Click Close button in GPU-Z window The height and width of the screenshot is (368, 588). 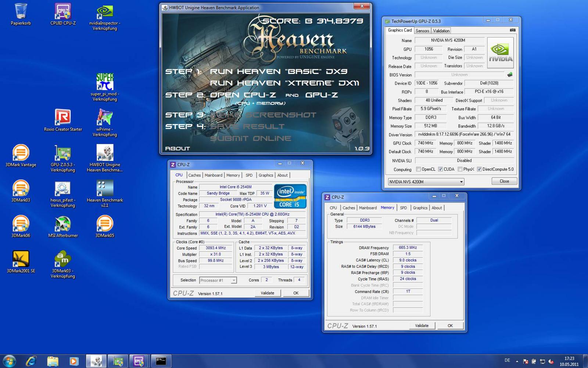504,181
